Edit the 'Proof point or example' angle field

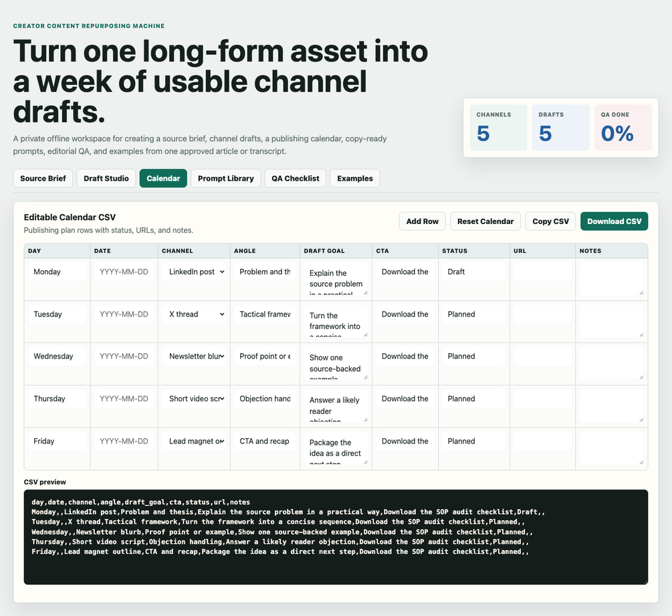click(x=265, y=356)
